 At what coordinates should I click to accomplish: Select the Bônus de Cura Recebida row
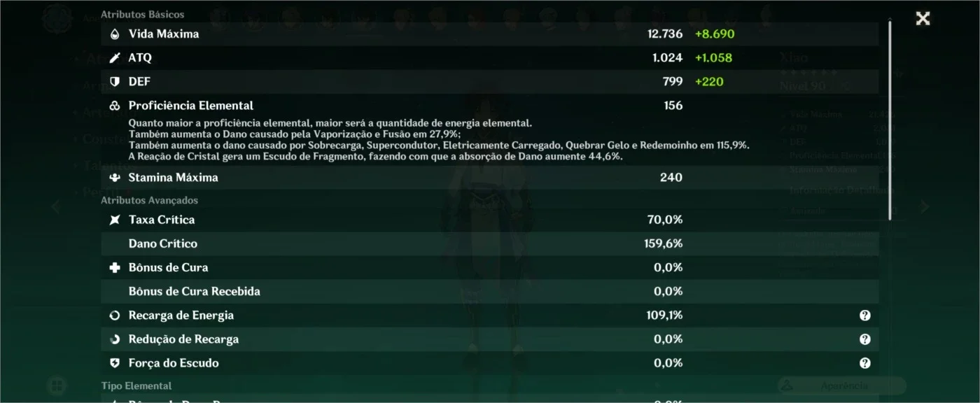click(x=490, y=291)
